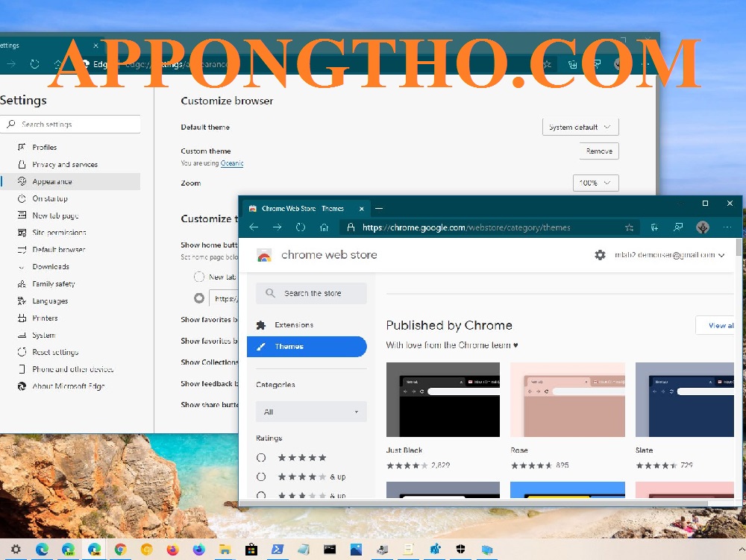Open Microsoft Store from the taskbar
746x560 pixels.
251,550
